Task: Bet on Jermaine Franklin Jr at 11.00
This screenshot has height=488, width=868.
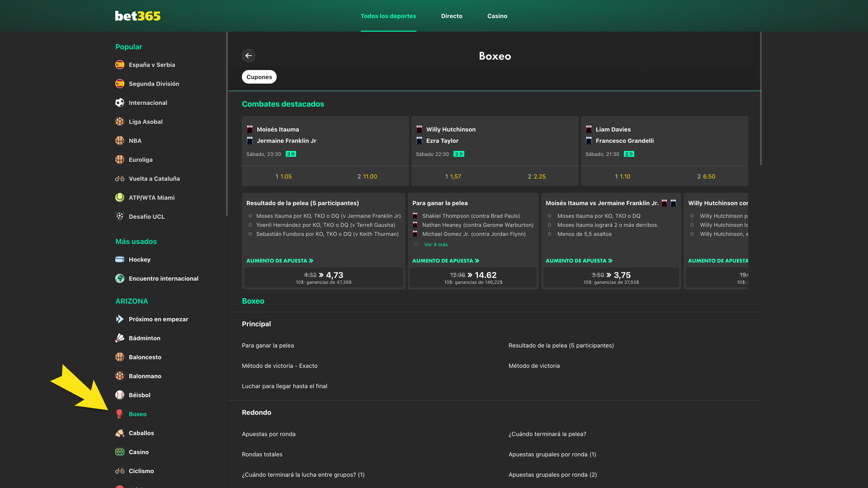Action: [x=367, y=176]
